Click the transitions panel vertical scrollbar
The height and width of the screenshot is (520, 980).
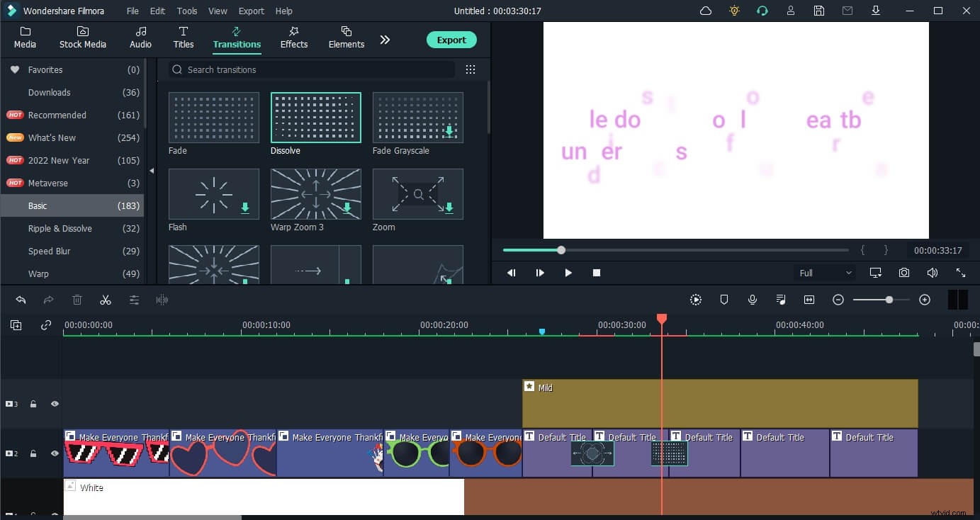pyautogui.click(x=488, y=106)
